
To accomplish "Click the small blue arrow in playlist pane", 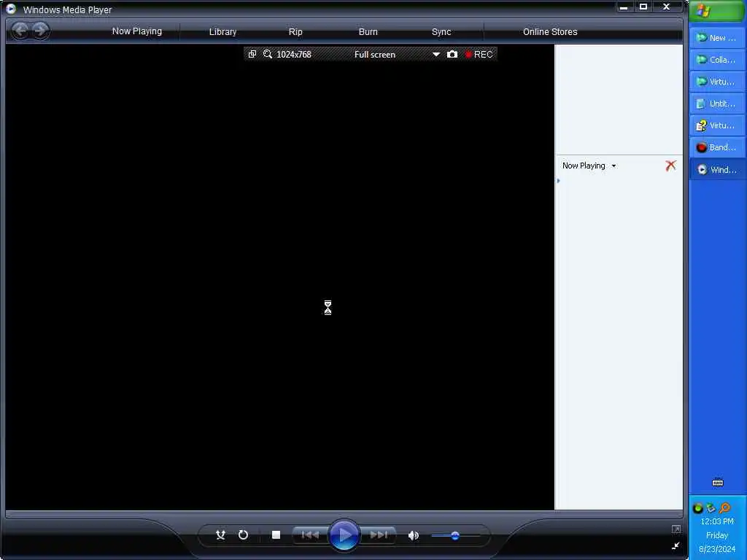I will (x=558, y=181).
